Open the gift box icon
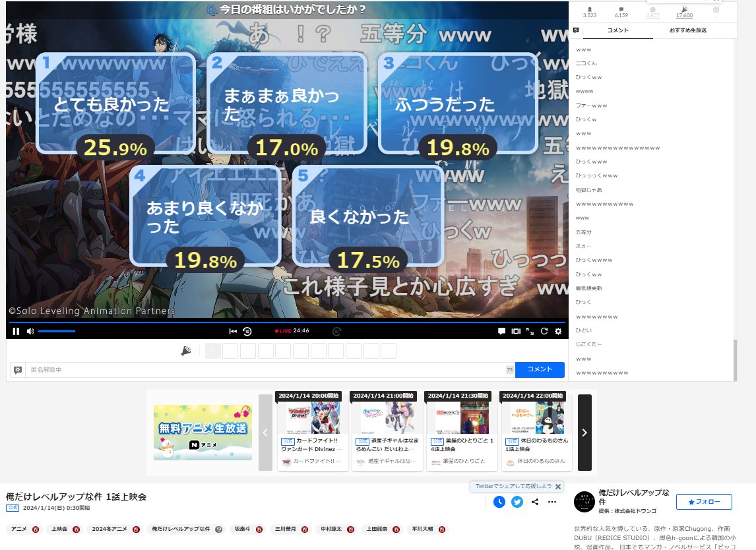Viewport: 756px width, 550px height. click(x=716, y=10)
